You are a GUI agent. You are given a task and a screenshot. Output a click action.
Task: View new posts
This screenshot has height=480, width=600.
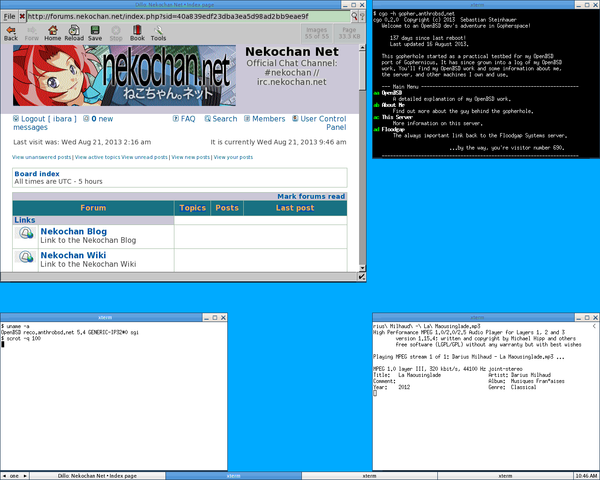[x=191, y=157]
